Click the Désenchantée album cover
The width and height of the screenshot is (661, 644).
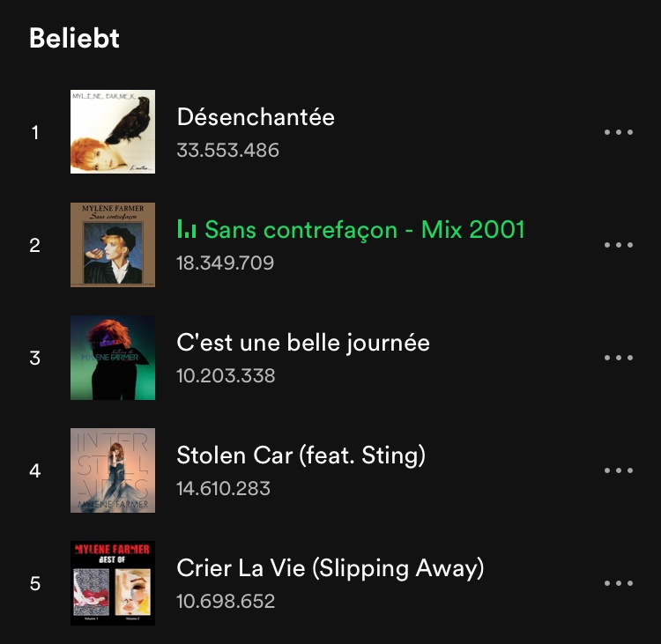[113, 131]
